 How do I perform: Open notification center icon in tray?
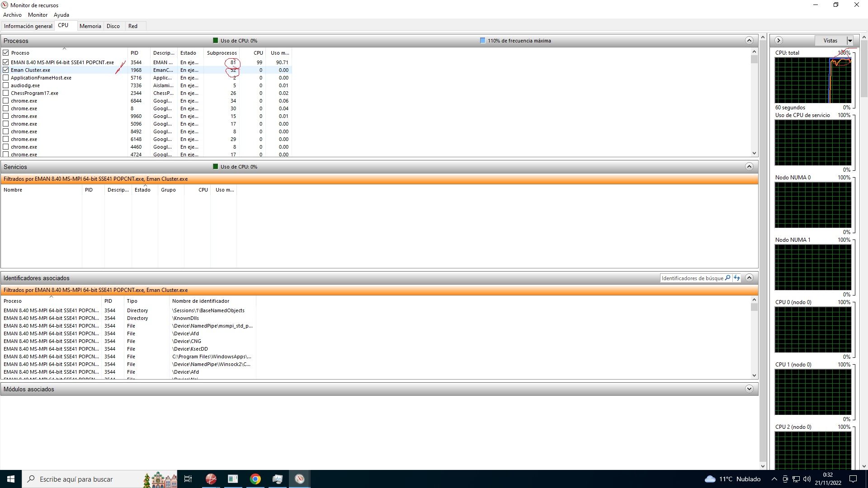click(x=853, y=479)
